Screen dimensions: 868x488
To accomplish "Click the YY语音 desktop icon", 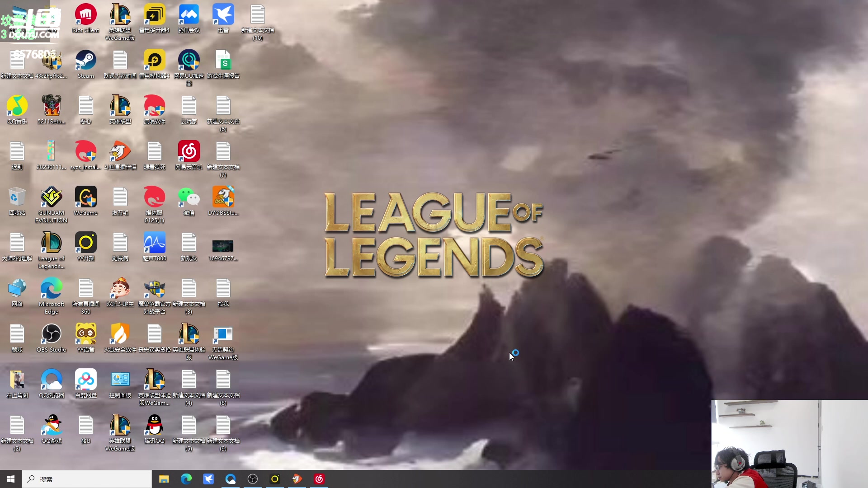I will pos(85,338).
